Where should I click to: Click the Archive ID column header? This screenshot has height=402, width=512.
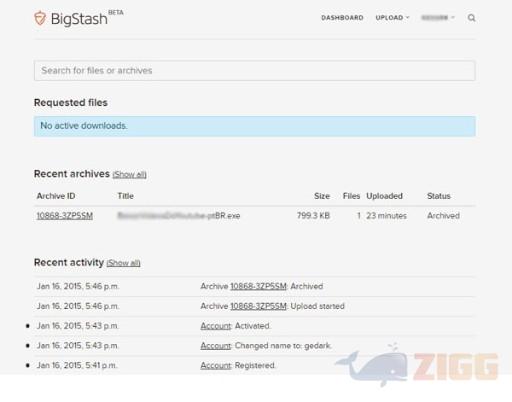pos(56,196)
